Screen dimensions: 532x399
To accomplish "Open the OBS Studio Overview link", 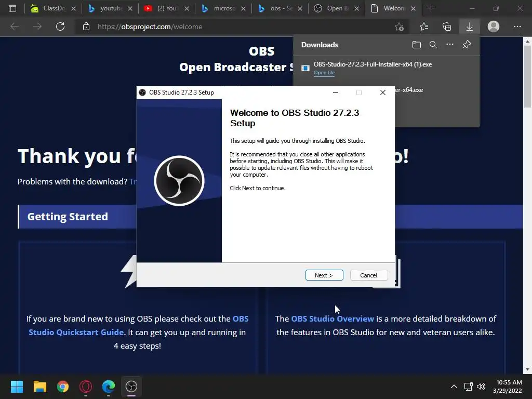I will 332,318.
